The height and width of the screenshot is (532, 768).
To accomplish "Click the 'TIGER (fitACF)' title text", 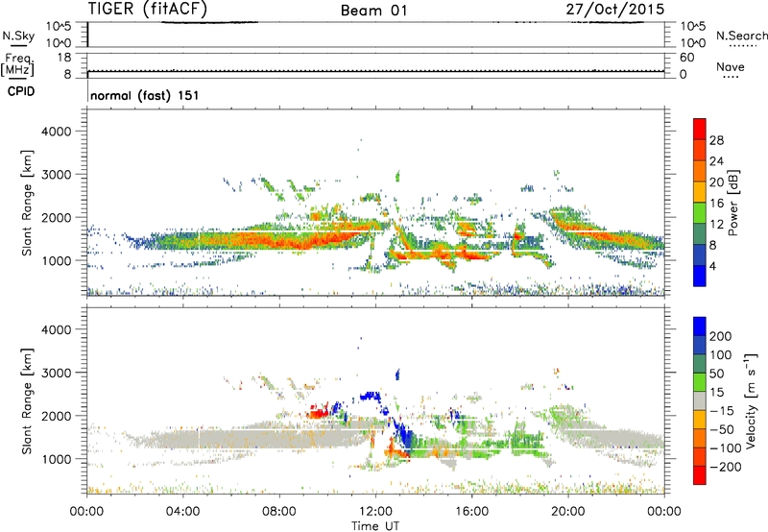I will pos(148,9).
